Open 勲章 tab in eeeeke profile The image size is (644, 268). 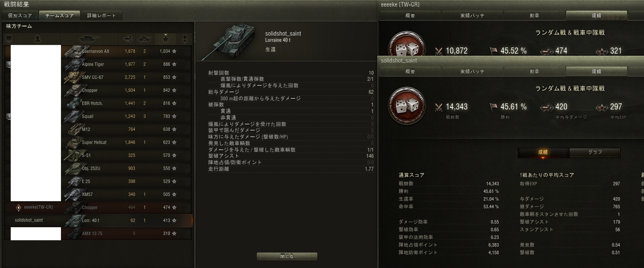535,16
